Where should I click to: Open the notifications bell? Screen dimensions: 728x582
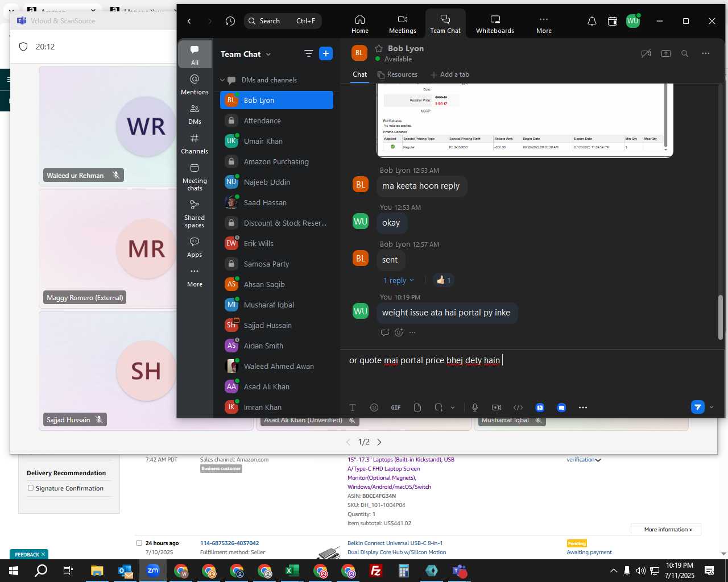[592, 21]
